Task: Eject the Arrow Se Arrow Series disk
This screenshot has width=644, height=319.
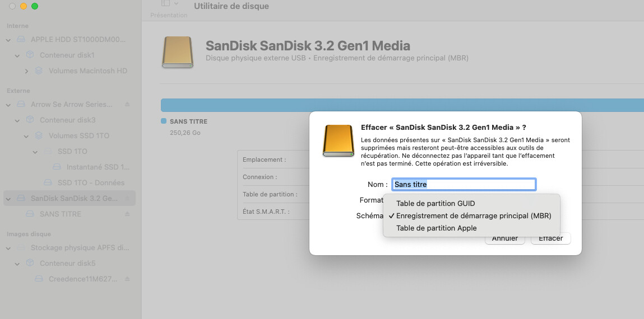Action: (x=127, y=104)
